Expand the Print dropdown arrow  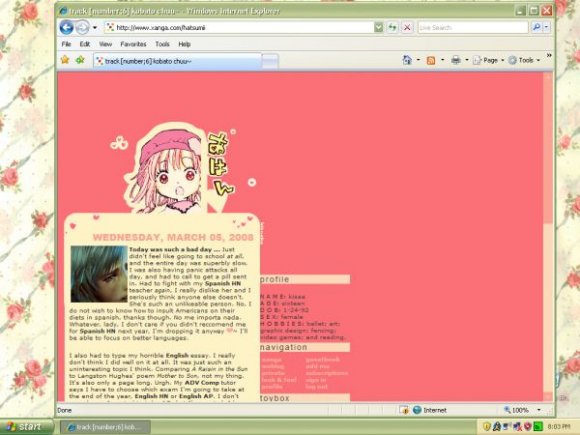click(467, 60)
